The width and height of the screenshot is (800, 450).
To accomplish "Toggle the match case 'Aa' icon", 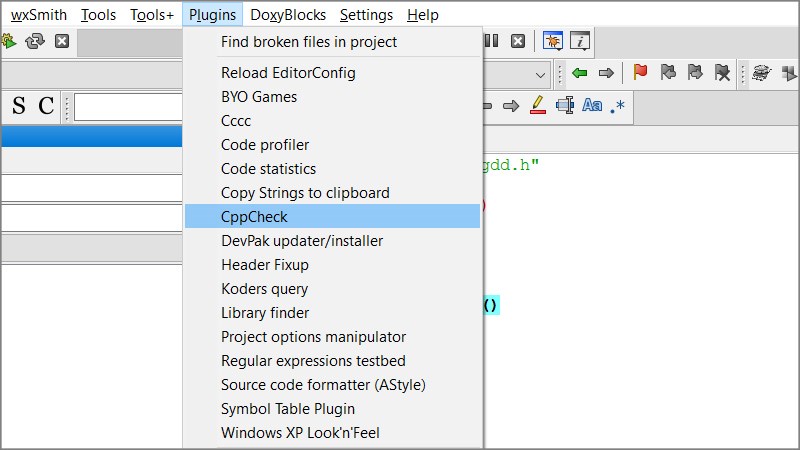I will [592, 105].
